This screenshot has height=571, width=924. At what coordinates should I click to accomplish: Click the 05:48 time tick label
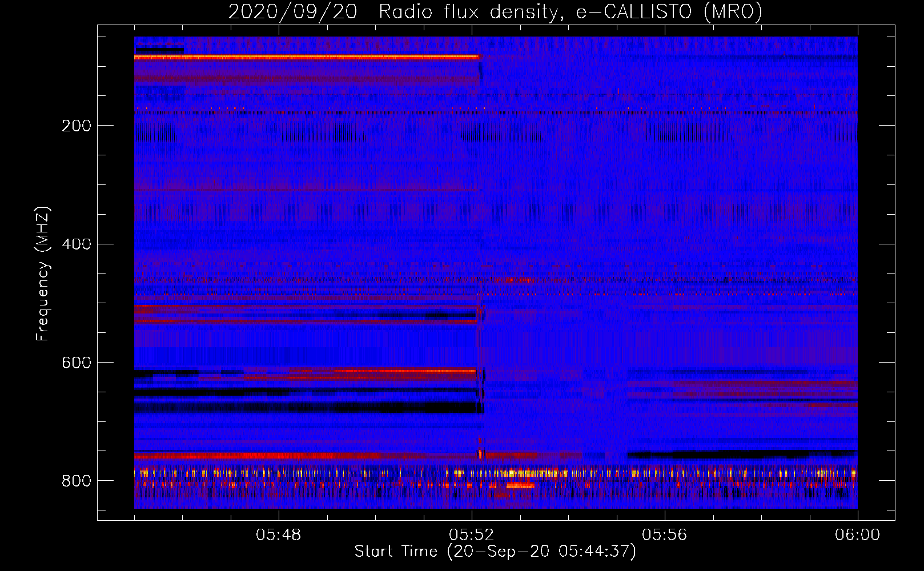pyautogui.click(x=279, y=535)
